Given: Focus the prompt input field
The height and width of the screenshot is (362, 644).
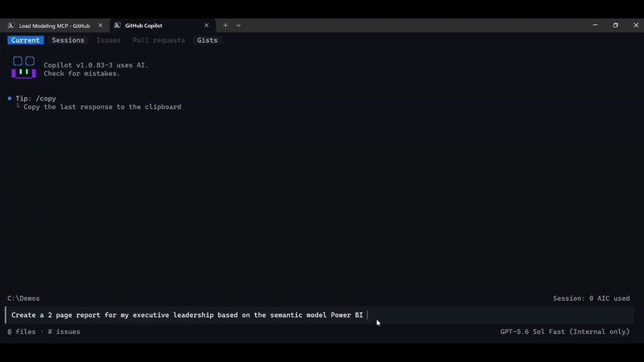Looking at the screenshot, I should point(320,315).
